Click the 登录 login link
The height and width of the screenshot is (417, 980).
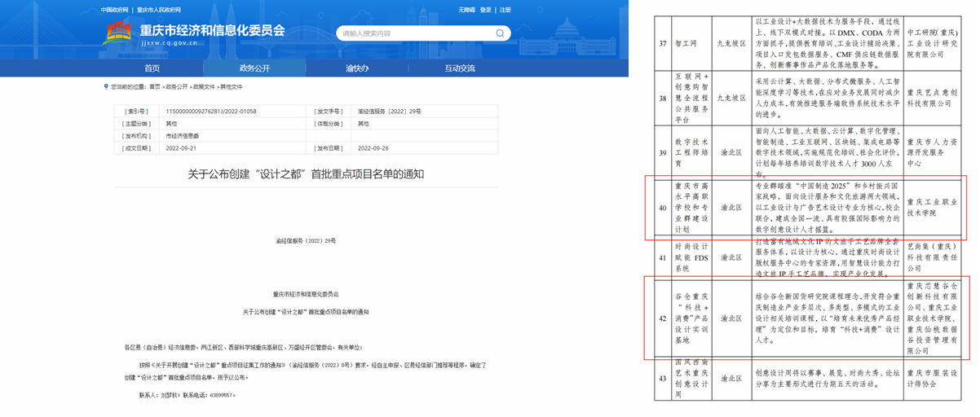tap(486, 10)
